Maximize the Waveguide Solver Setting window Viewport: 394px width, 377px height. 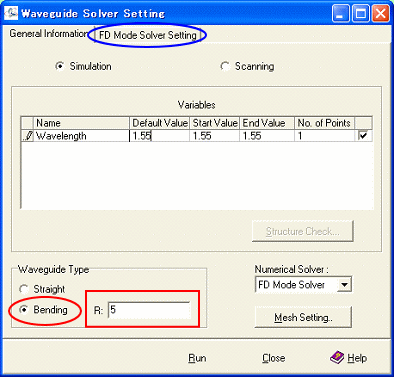coord(361,14)
